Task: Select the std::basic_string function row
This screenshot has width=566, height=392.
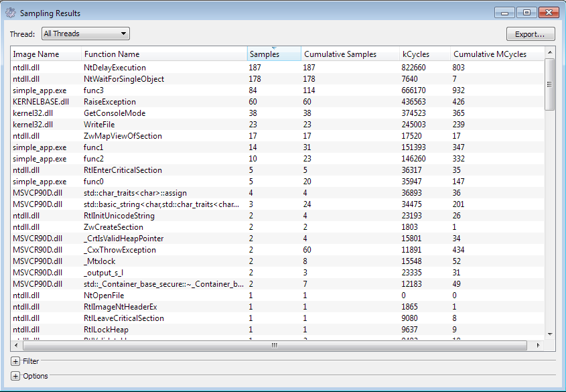Action: (x=277, y=204)
